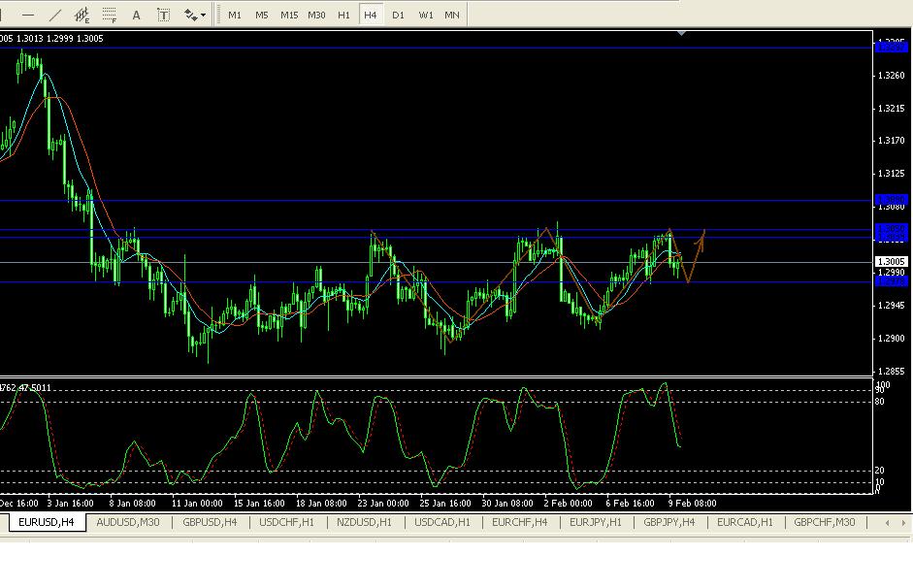
Task: Select the horizontal line drawing tool
Action: (x=28, y=15)
